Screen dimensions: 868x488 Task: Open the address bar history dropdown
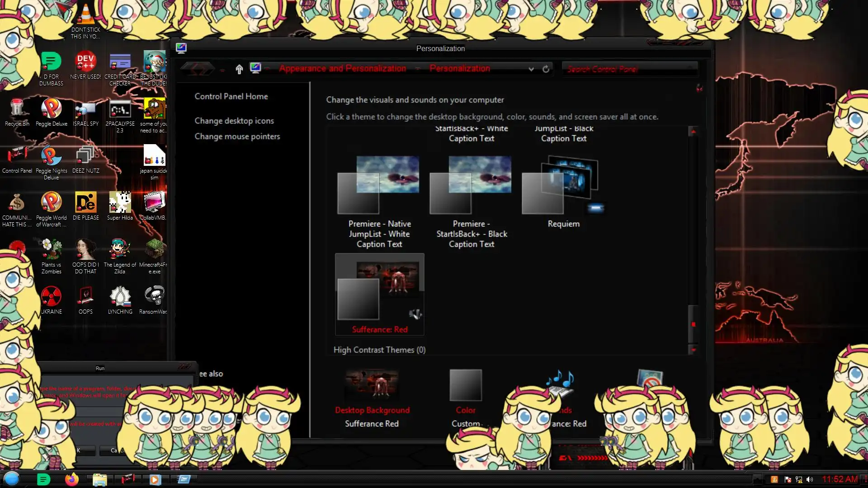point(531,69)
